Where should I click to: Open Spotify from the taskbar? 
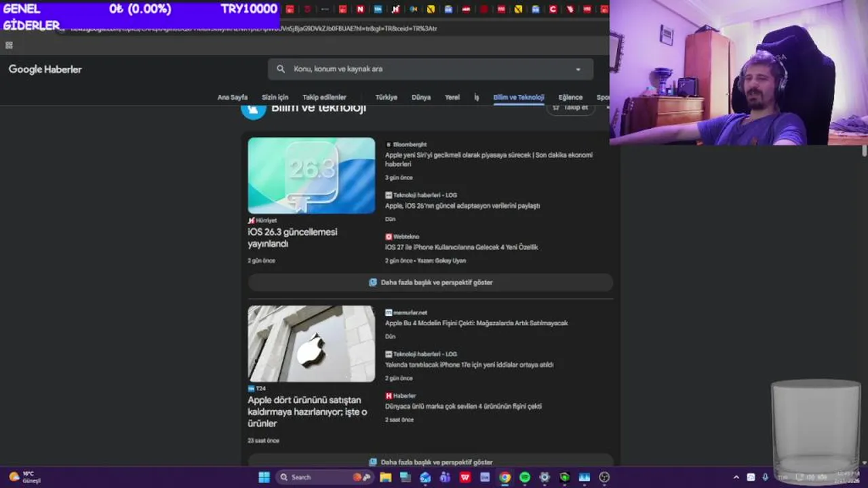point(525,477)
